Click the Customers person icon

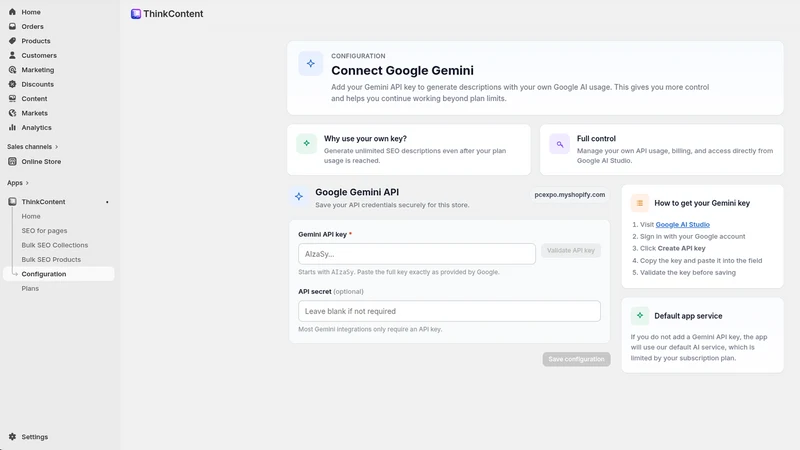coord(12,55)
